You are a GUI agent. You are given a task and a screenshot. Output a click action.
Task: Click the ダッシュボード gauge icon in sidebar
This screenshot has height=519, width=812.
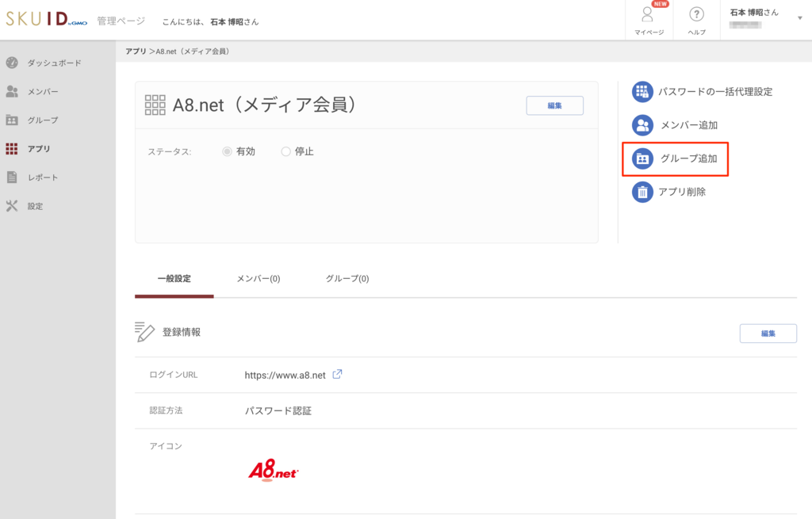[12, 63]
